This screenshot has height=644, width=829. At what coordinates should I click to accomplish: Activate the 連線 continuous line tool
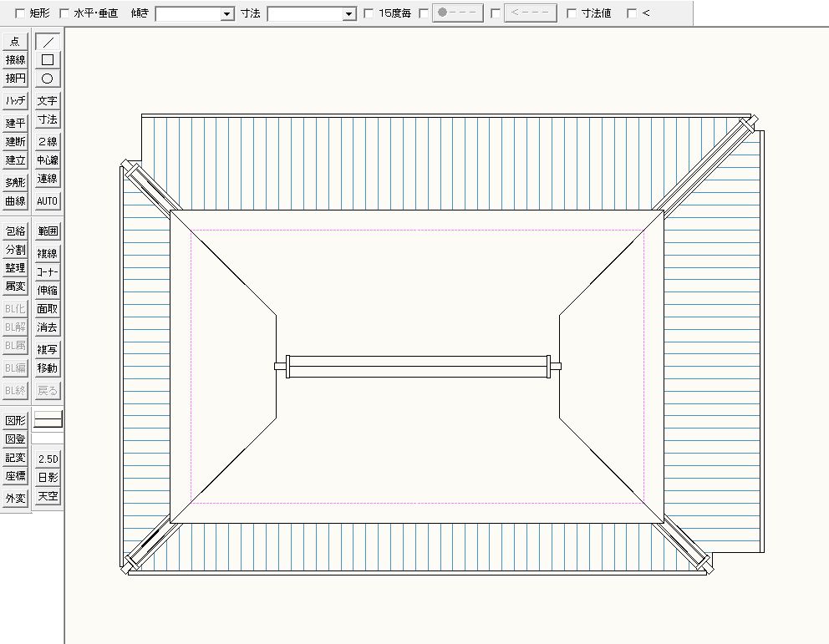click(x=48, y=179)
